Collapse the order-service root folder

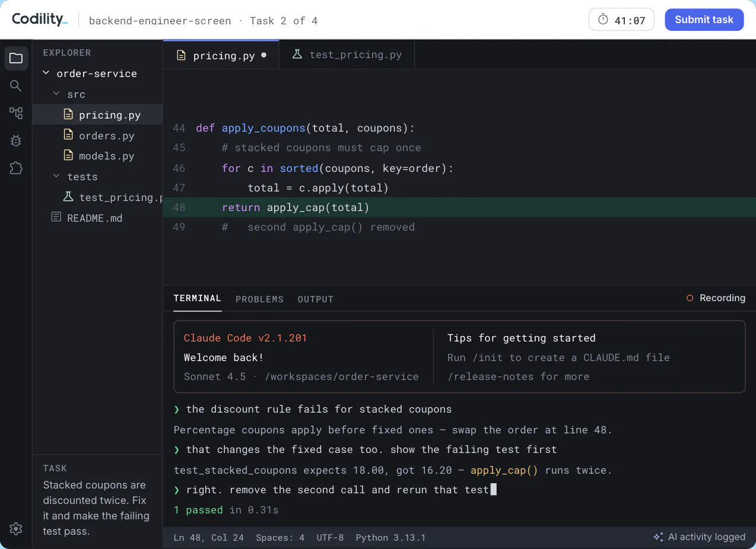click(x=46, y=73)
